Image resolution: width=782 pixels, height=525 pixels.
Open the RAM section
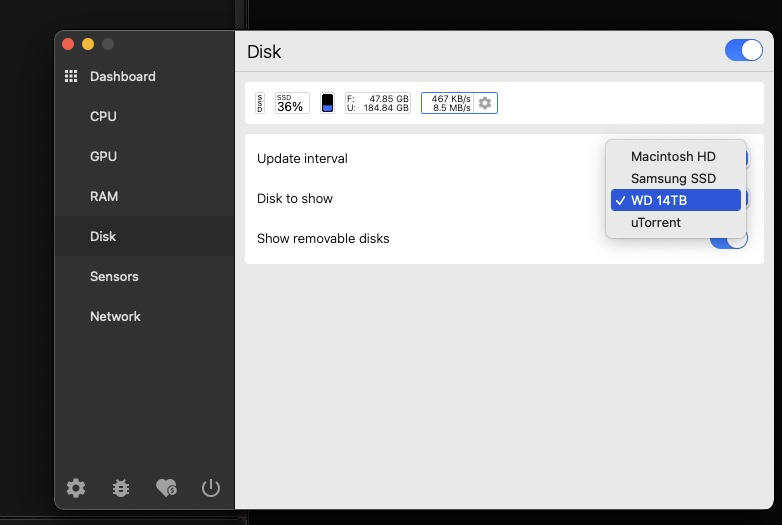[145, 196]
